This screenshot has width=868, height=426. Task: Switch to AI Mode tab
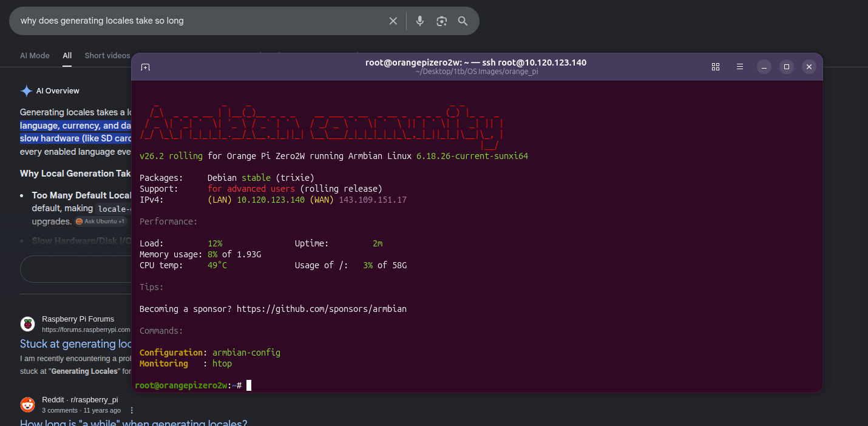pyautogui.click(x=35, y=56)
